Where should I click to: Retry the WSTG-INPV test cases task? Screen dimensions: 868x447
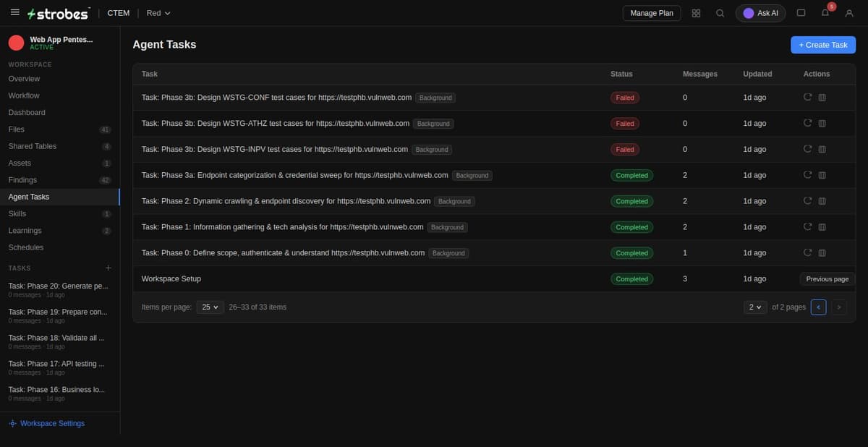[x=808, y=149]
